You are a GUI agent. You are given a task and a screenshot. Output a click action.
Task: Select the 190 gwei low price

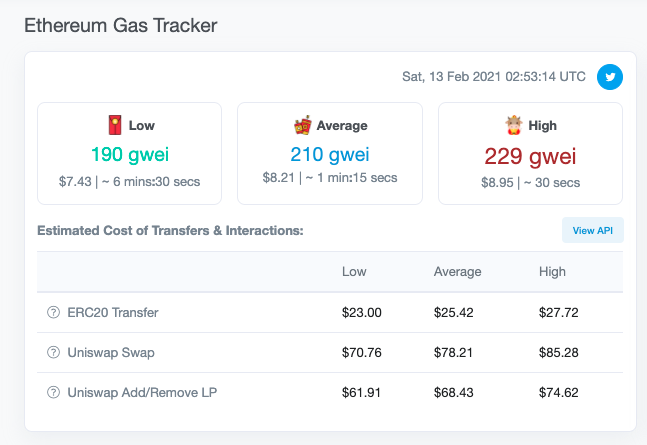(x=130, y=154)
